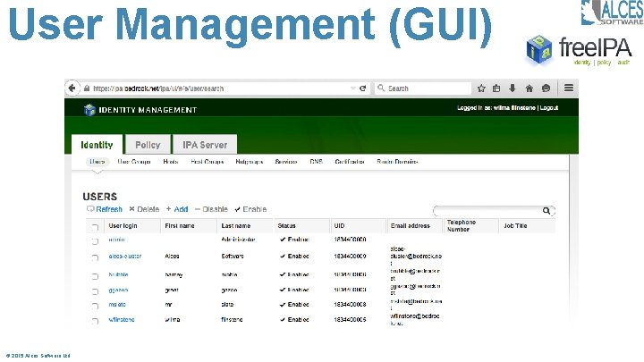Viewport: 644px width, 362px height.
Task: Open the Services sub-tab
Action: pyautogui.click(x=286, y=162)
